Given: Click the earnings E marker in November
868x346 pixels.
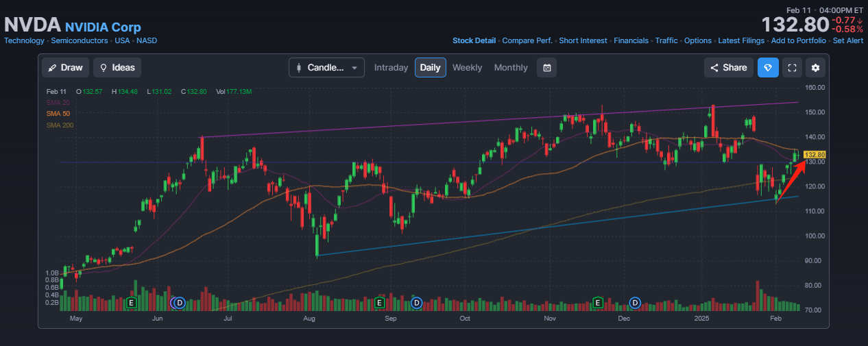Looking at the screenshot, I should tap(598, 301).
